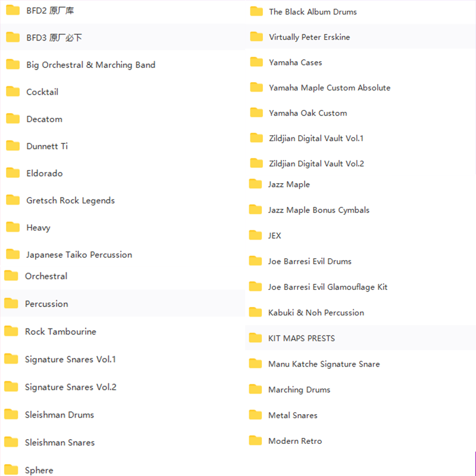Click the folder icon beside BFD2 原厂库
This screenshot has height=476, width=476.
12,10
